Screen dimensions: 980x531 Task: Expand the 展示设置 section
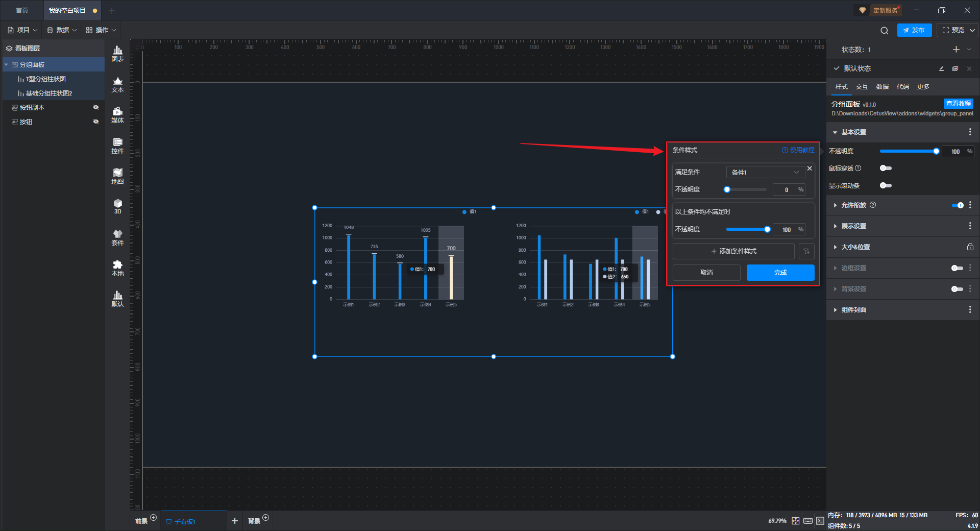[x=853, y=226]
